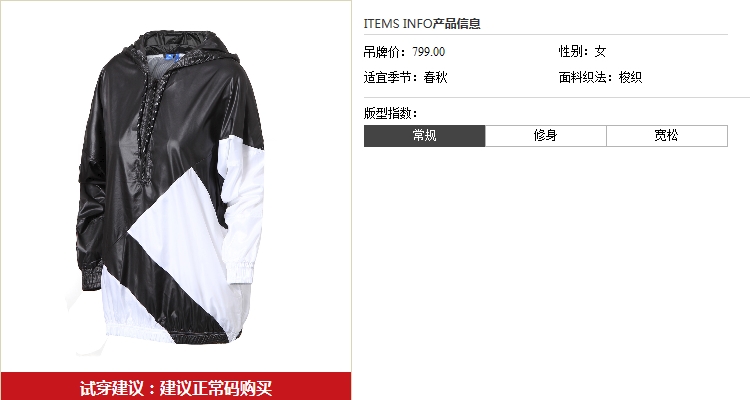Select the 常规 fit option
The width and height of the screenshot is (750, 400).
pos(424,136)
